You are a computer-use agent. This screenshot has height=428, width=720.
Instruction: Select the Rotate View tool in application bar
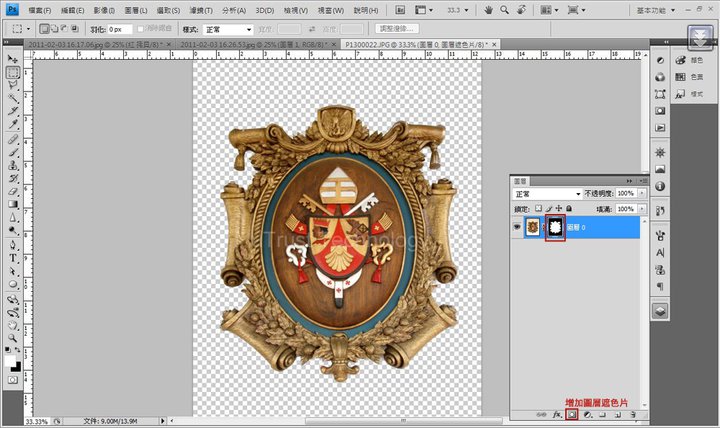(x=521, y=10)
